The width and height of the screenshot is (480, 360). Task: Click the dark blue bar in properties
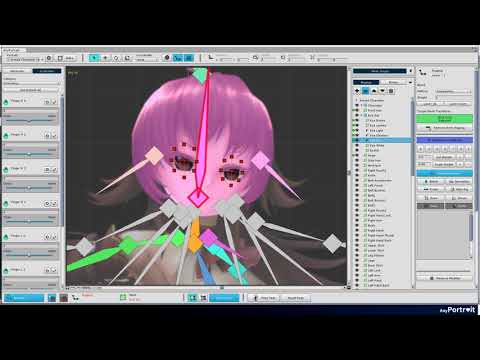pyautogui.click(x=444, y=140)
